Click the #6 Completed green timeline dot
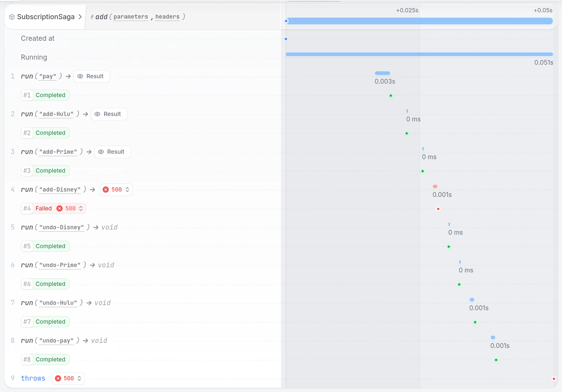This screenshot has height=392, width=562. tap(459, 284)
